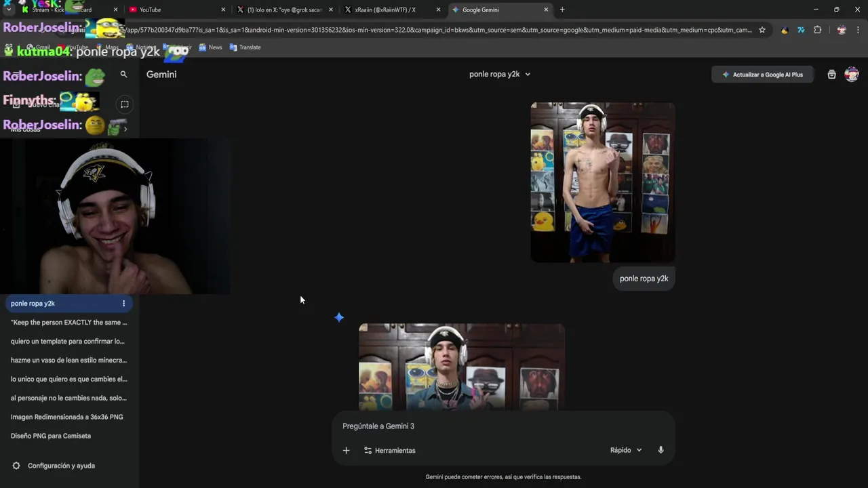Image resolution: width=868 pixels, height=488 pixels.
Task: Switch to the Stream - Kick dashboard tab
Action: [68, 9]
